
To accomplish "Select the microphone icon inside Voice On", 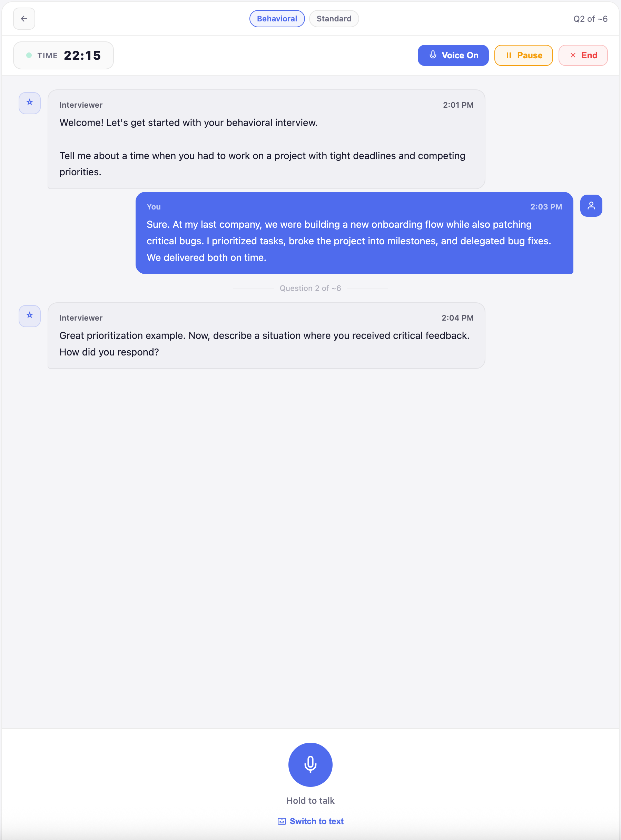I will [433, 55].
